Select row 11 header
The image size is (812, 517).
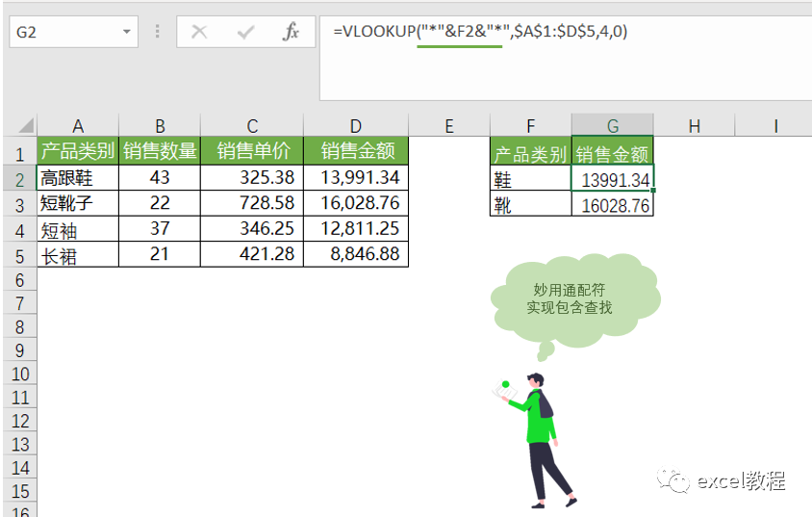[19, 398]
